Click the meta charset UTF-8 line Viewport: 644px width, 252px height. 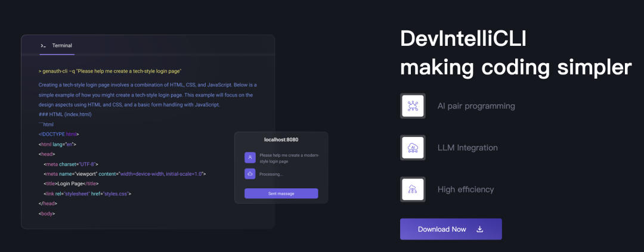[70, 164]
